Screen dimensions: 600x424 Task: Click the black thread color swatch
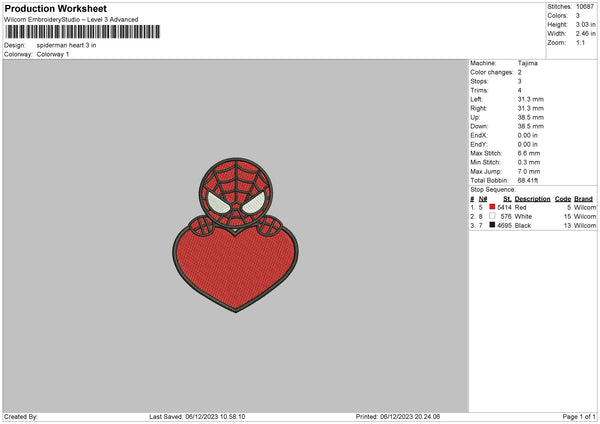pos(492,225)
